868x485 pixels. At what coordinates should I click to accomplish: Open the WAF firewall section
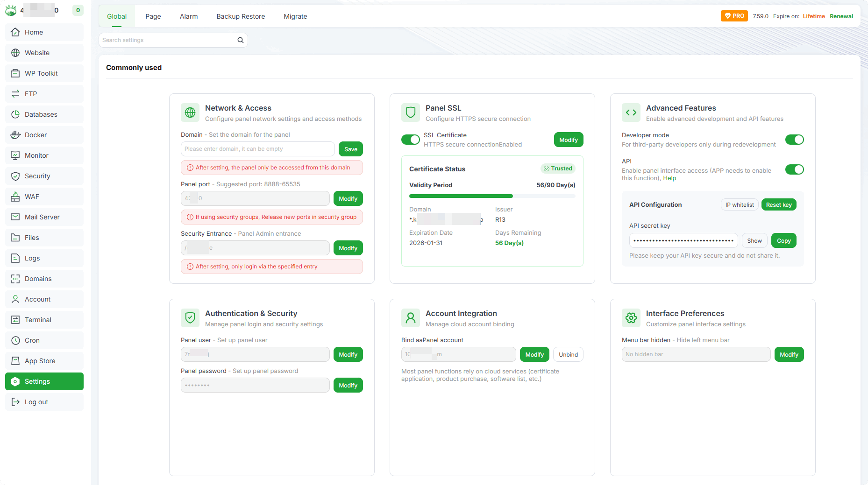32,197
